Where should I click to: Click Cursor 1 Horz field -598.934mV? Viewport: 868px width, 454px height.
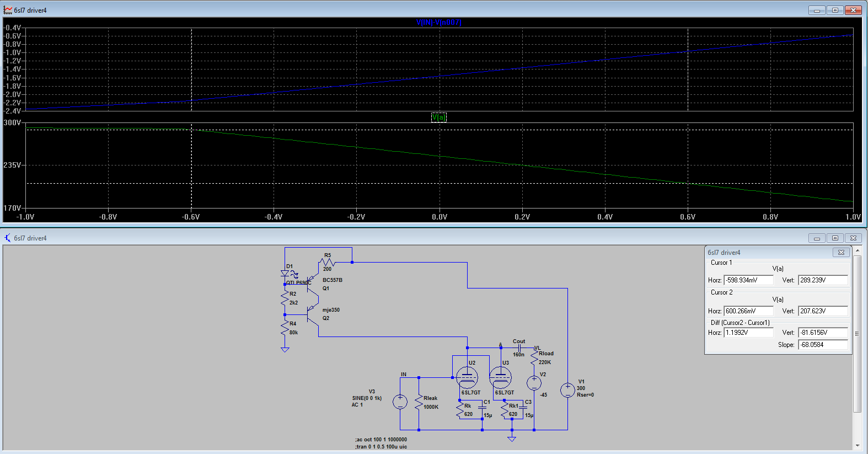(748, 280)
